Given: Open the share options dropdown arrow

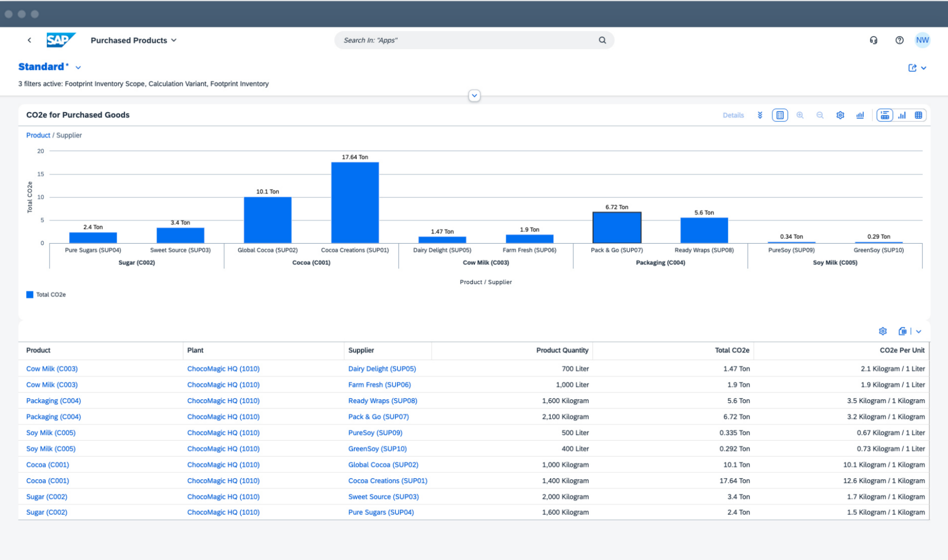Looking at the screenshot, I should [924, 68].
